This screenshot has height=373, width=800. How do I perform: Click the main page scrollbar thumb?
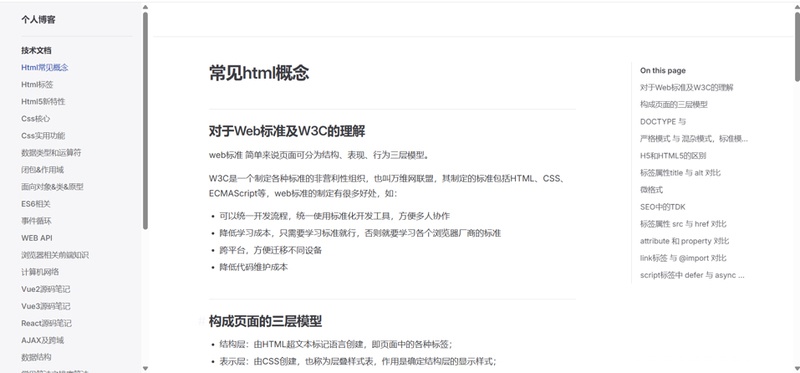coord(797,46)
